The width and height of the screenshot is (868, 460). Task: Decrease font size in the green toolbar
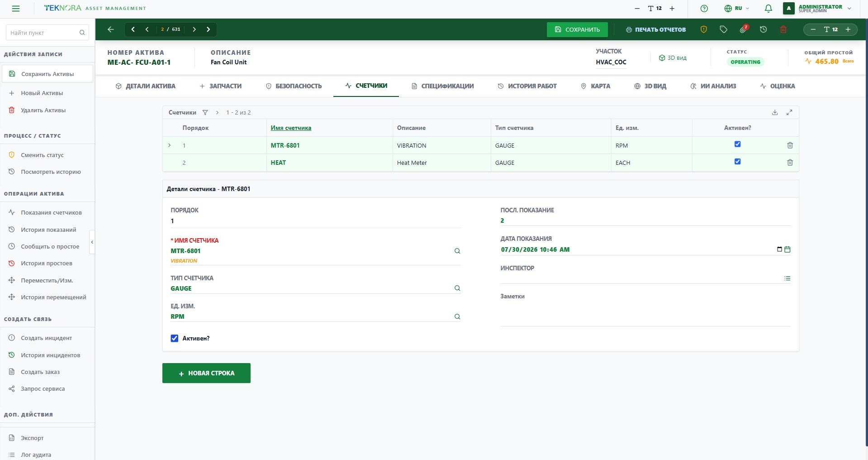point(813,29)
